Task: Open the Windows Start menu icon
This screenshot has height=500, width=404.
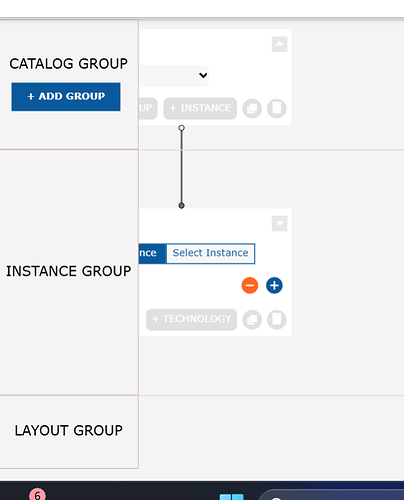Action: pyautogui.click(x=232, y=497)
